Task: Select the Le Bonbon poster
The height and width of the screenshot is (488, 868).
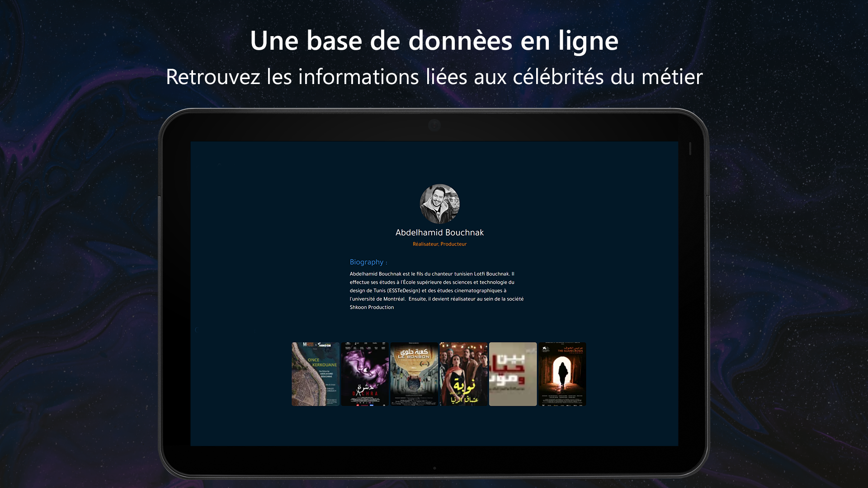Action: (x=414, y=374)
